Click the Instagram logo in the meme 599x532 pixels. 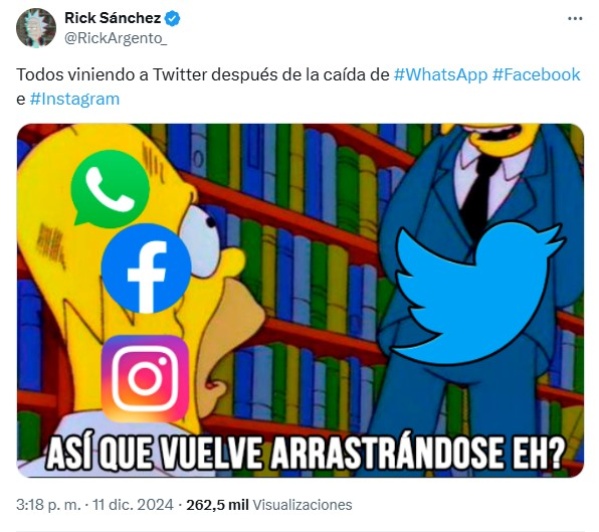pos(146,378)
